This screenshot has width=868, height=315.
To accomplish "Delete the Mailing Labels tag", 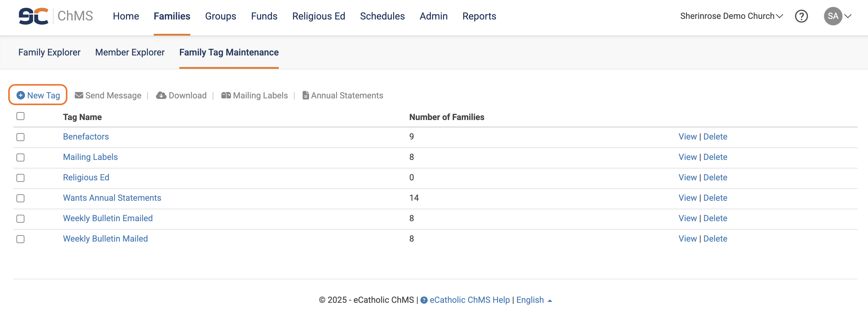I will tap(715, 157).
